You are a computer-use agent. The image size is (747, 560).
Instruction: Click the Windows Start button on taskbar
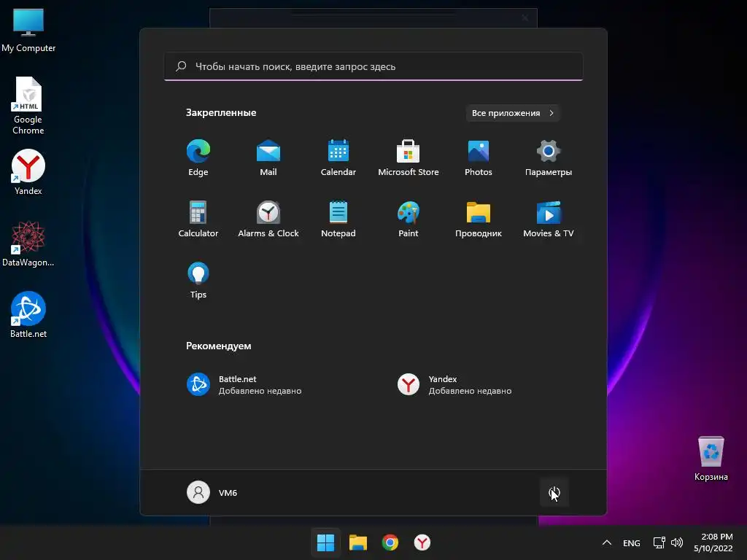(x=326, y=542)
